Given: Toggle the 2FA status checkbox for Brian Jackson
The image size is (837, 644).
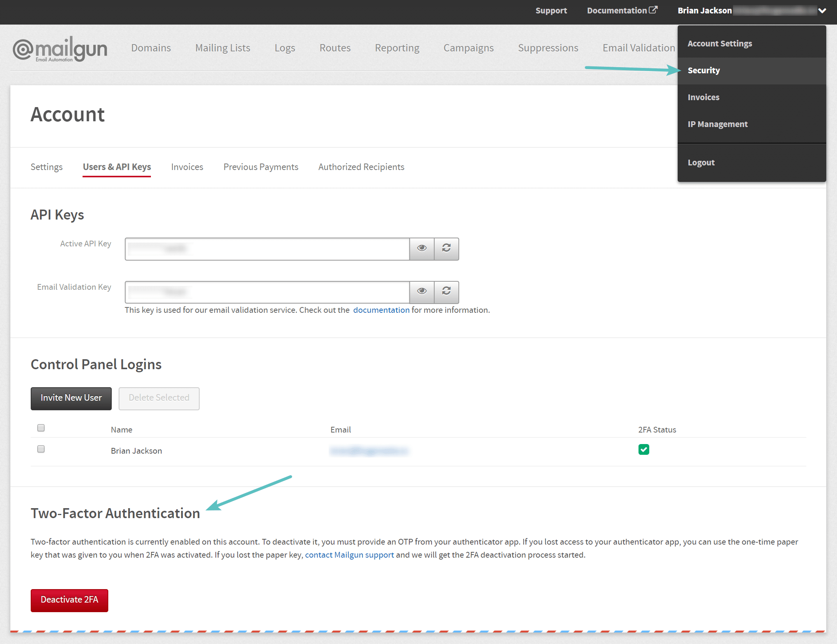Looking at the screenshot, I should (x=643, y=449).
